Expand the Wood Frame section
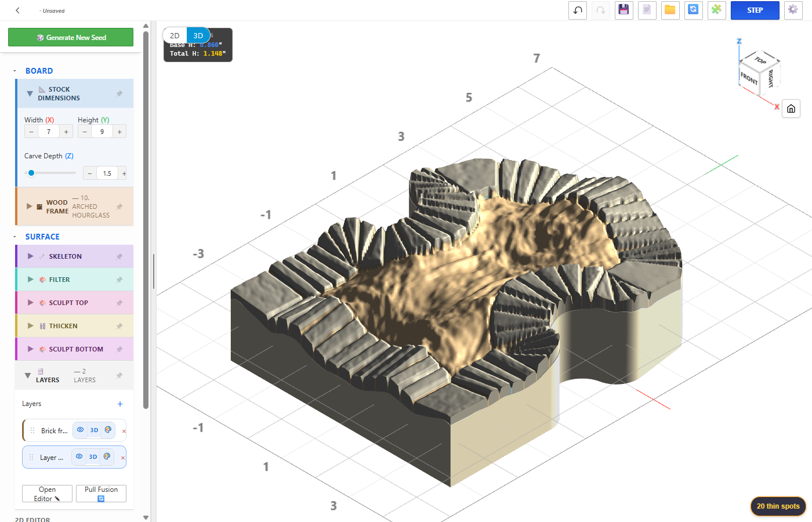 click(x=30, y=206)
